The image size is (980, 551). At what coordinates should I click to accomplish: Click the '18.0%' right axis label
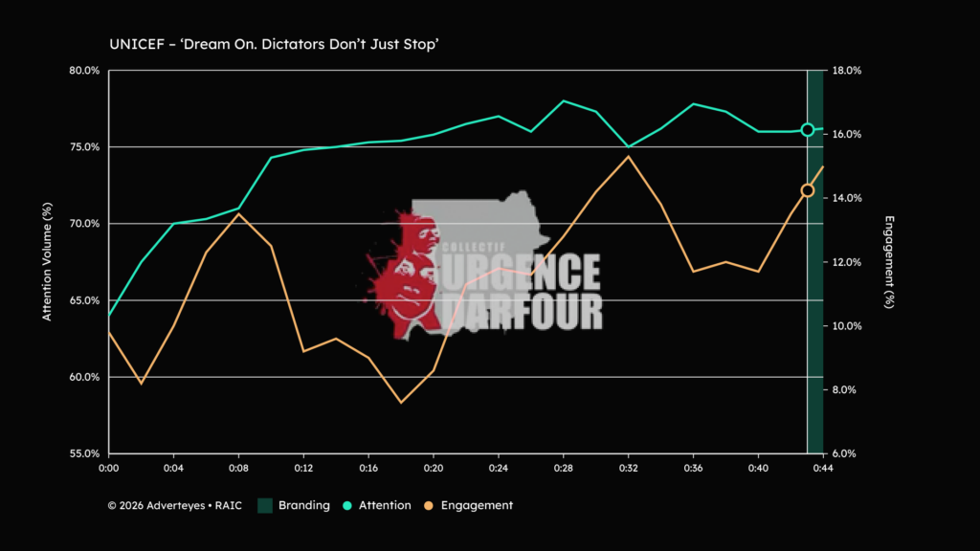(847, 71)
